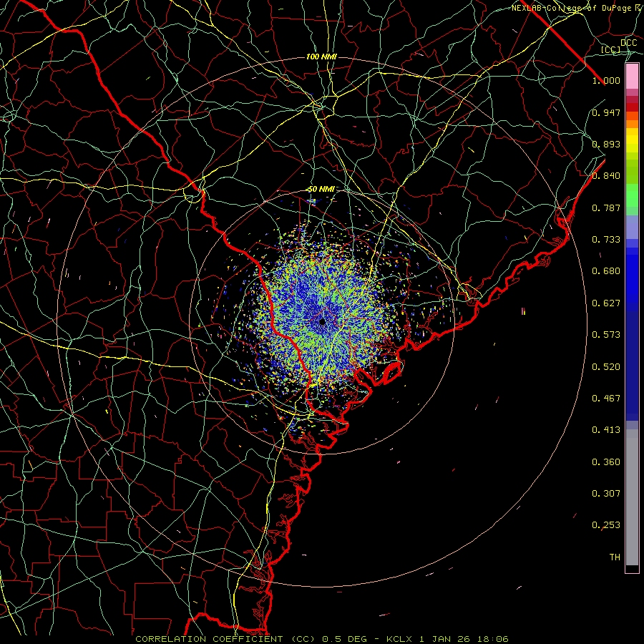
Task: Click the 0.360 scale value
Action: coord(606,462)
